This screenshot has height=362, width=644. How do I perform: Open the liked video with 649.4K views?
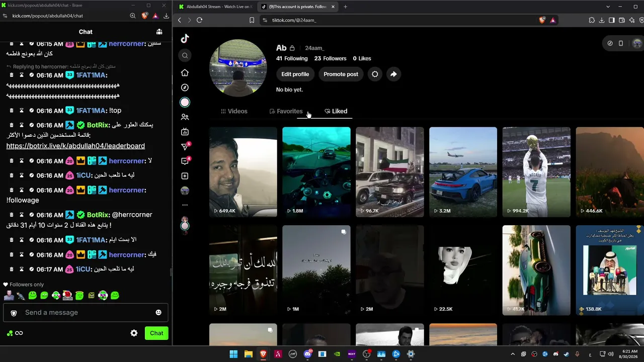pos(243,172)
